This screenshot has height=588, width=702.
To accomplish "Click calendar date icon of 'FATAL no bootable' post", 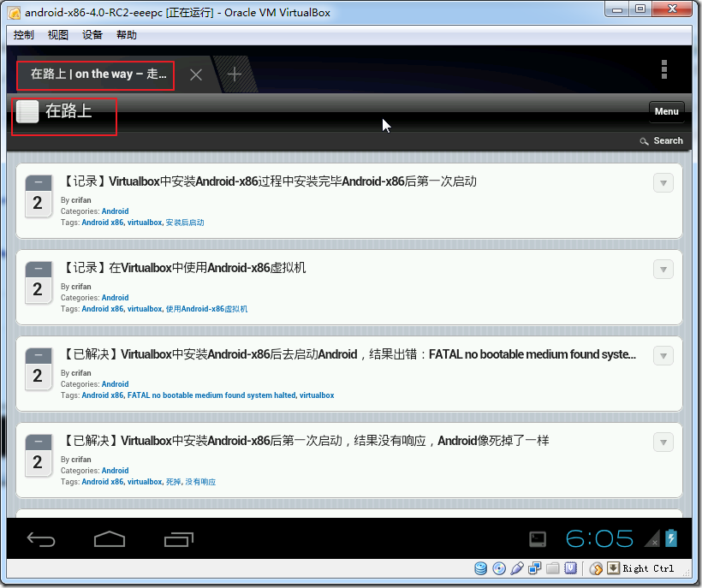I will tap(38, 369).
